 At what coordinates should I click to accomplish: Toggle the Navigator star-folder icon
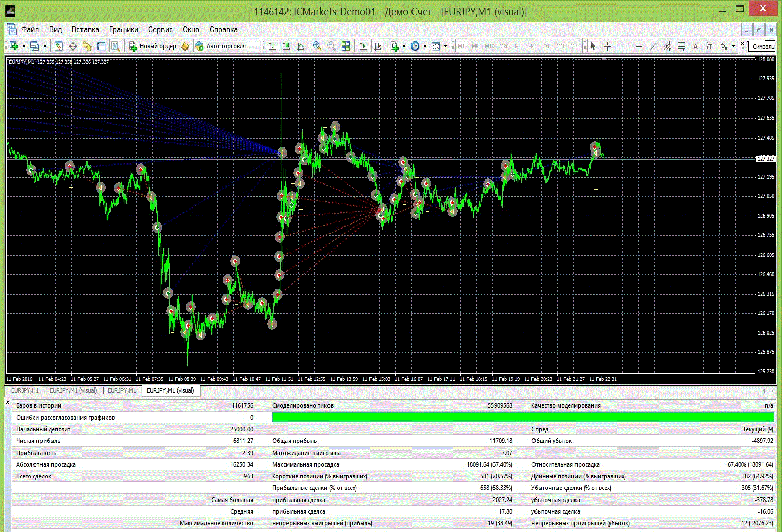[x=87, y=46]
